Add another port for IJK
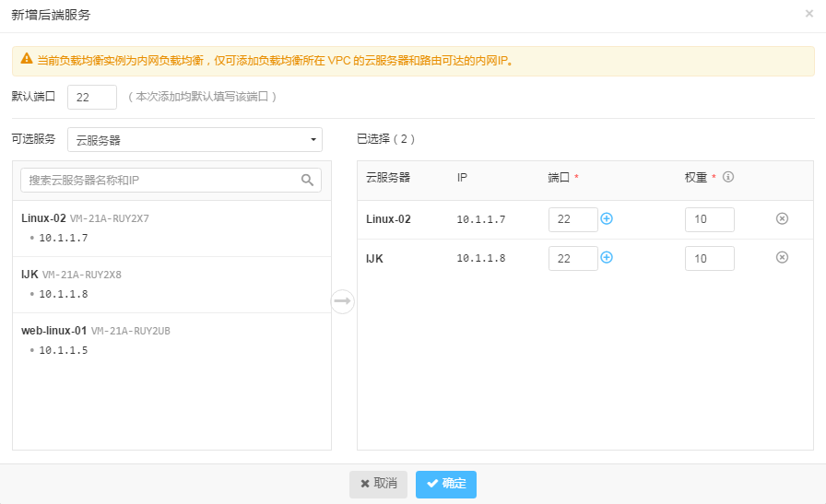Image resolution: width=826 pixels, height=504 pixels. click(607, 258)
